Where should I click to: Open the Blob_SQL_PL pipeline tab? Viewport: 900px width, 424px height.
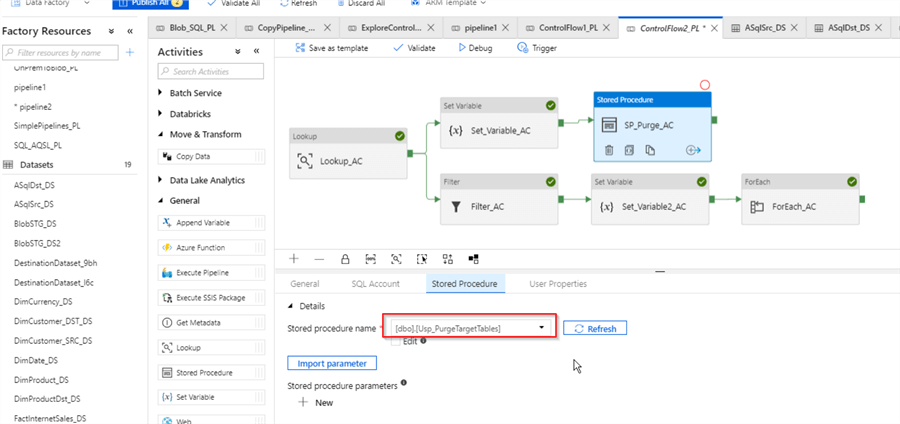187,27
